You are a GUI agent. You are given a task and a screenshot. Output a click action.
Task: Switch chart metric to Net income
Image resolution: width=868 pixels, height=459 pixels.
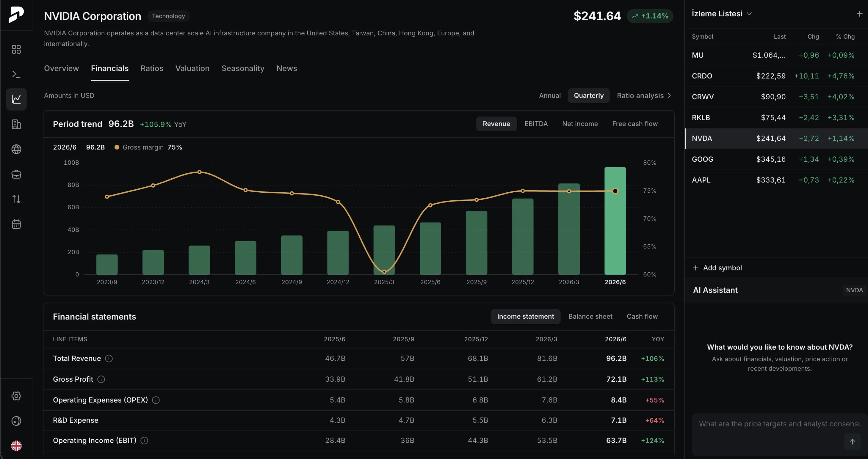coord(579,124)
